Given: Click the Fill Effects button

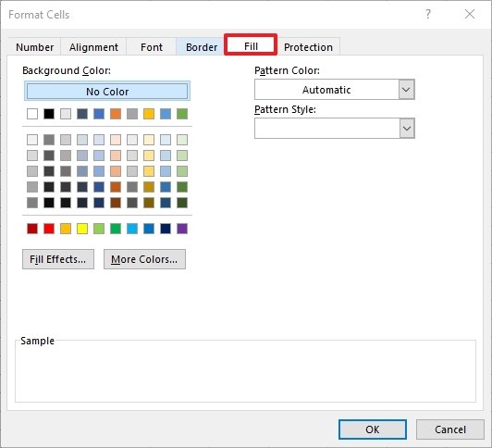Looking at the screenshot, I should pos(58,259).
